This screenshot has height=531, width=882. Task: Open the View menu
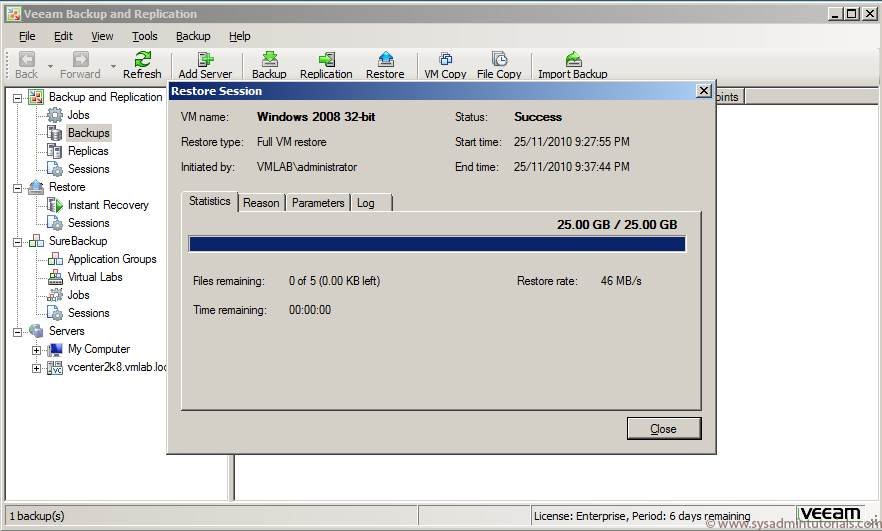click(x=102, y=36)
